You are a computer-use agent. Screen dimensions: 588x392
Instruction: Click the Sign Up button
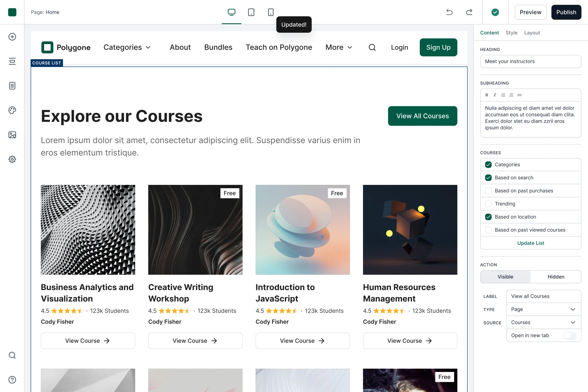pos(438,47)
